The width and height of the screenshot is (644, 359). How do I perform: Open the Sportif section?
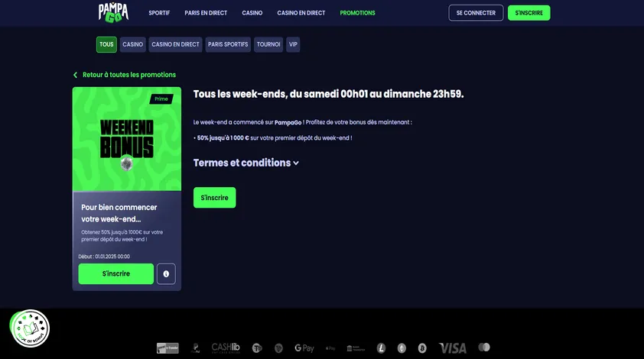(x=159, y=13)
